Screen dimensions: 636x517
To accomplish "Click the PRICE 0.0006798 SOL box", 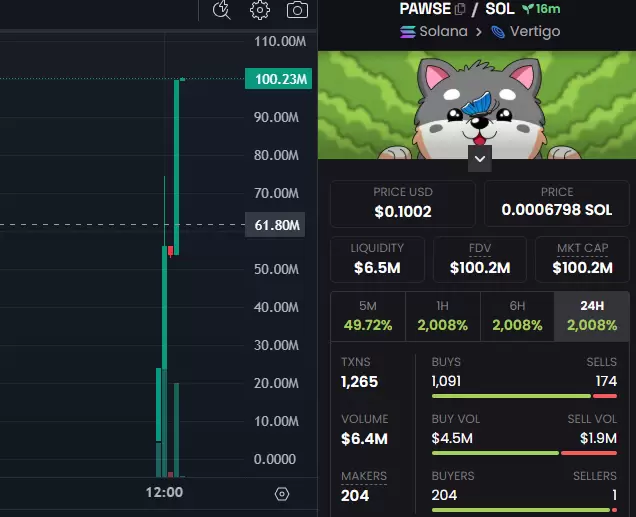I will (556, 204).
